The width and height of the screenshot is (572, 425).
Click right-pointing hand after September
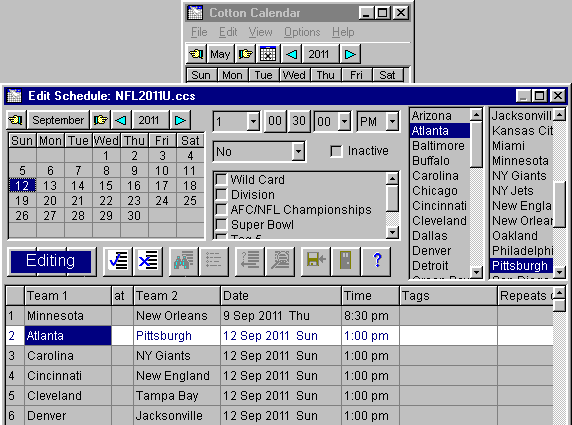[x=100, y=120]
